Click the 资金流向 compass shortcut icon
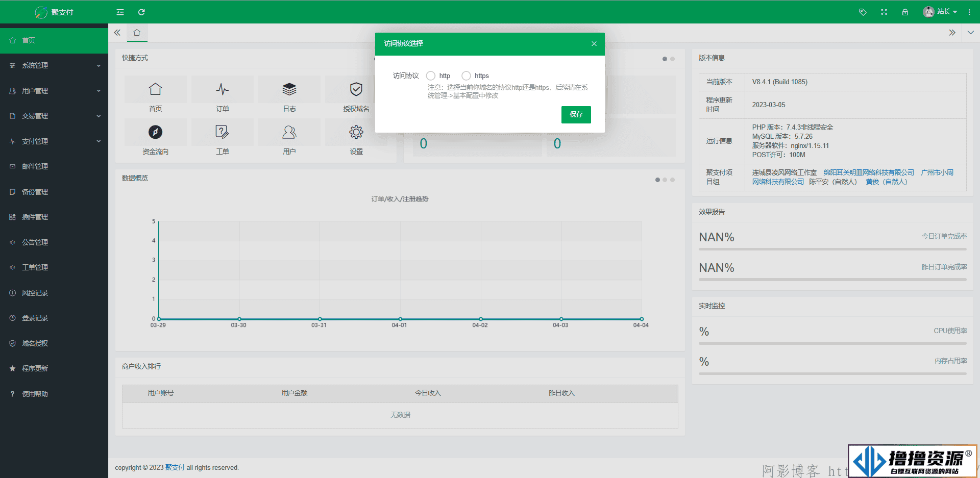 [155, 132]
